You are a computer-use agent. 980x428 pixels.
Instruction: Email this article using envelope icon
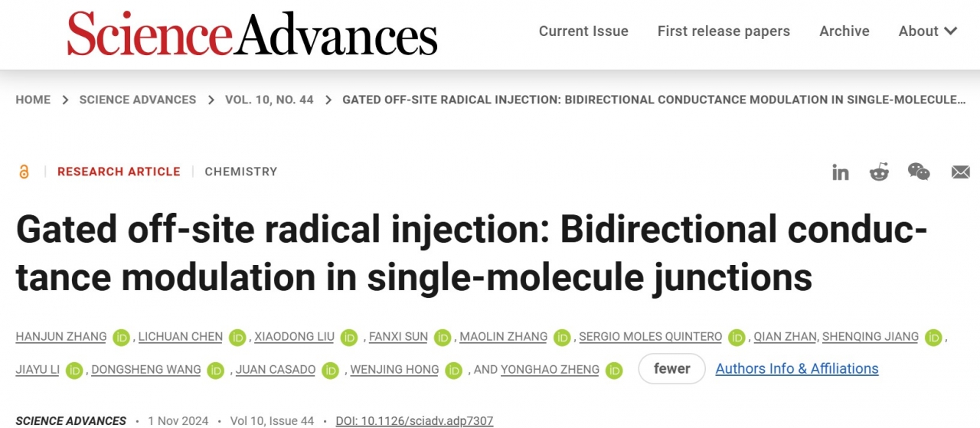[960, 172]
